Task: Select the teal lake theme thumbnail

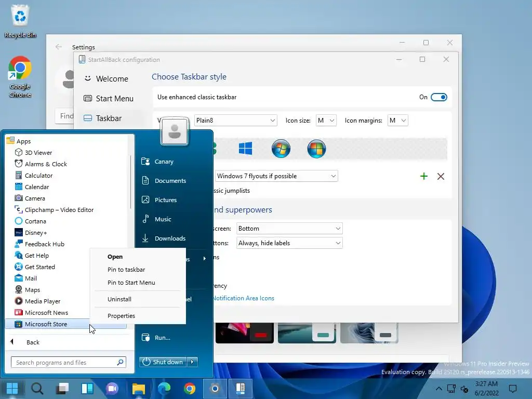Action: (307, 333)
